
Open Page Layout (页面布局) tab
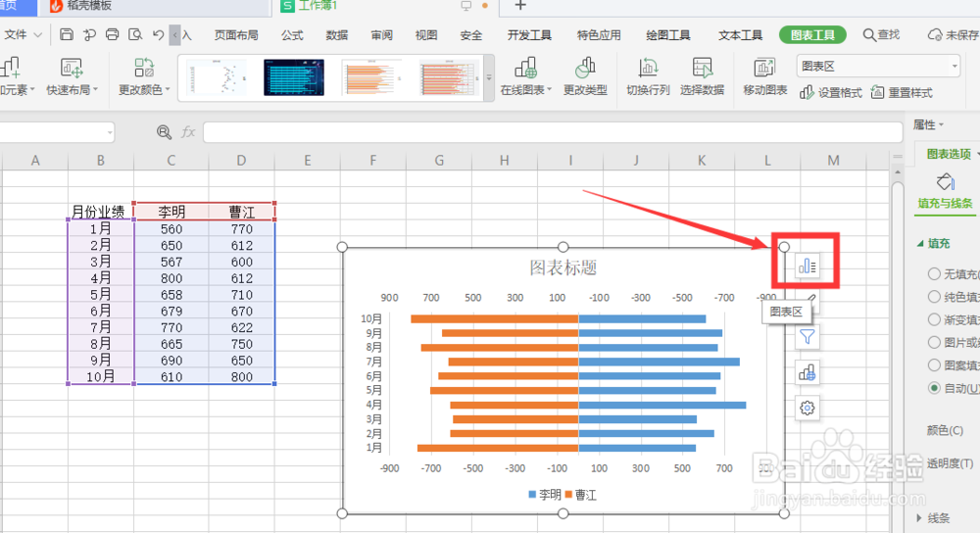point(236,35)
